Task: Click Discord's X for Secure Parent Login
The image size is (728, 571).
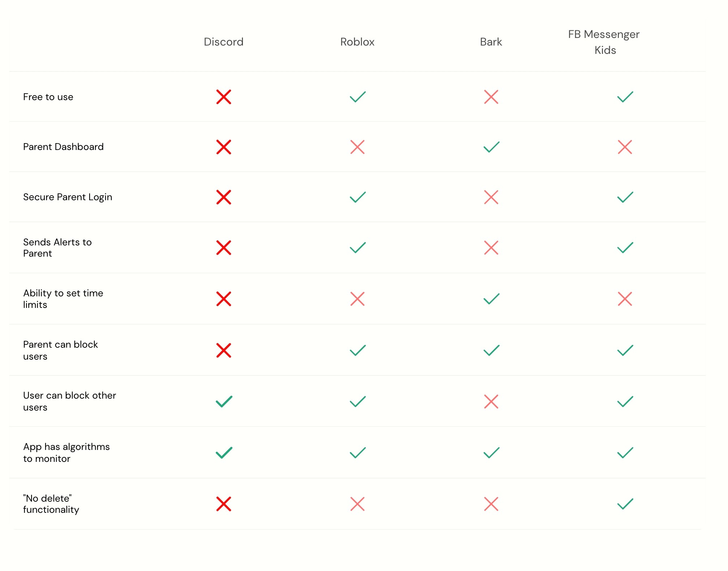Action: (223, 197)
